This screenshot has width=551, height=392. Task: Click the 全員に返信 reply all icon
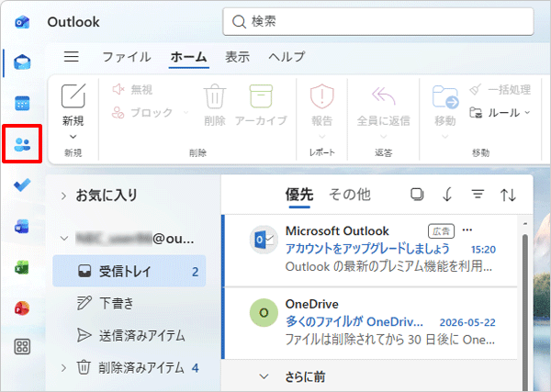pos(383,96)
